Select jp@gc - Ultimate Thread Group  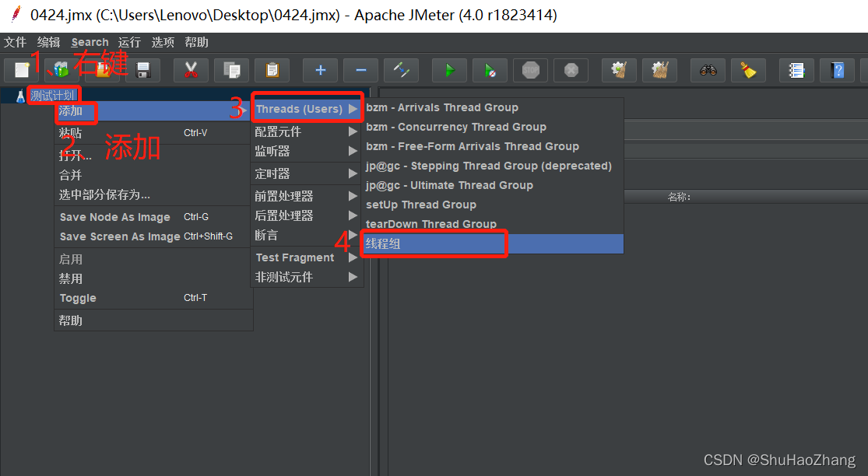494,185
